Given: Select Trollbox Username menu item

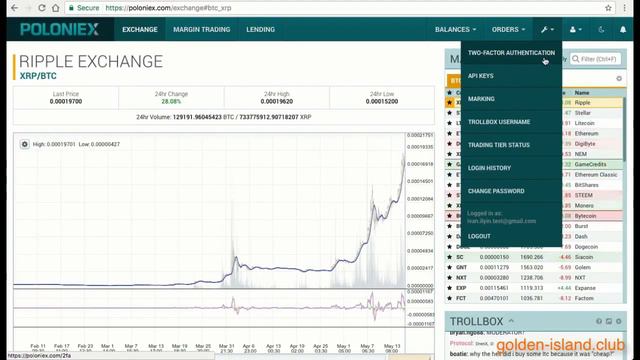Looking at the screenshot, I should point(511,122).
